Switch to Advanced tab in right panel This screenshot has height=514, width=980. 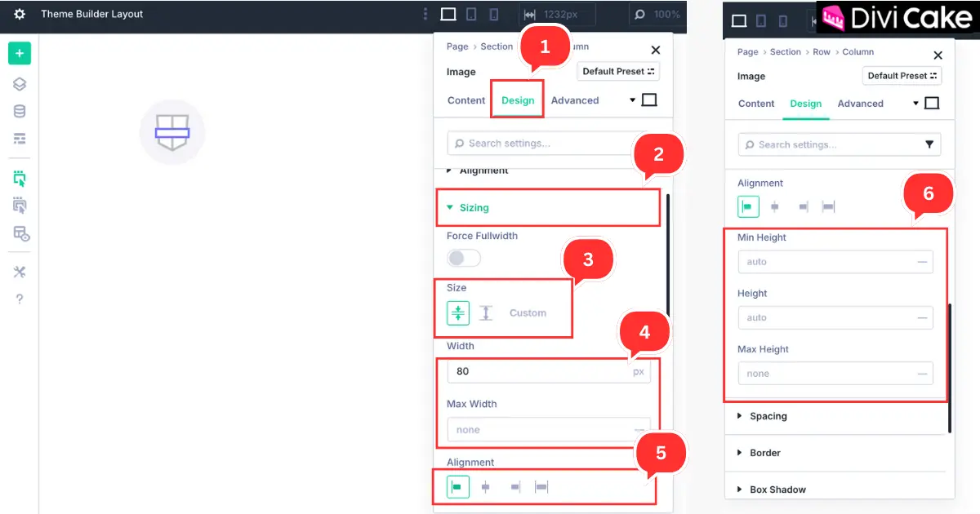pyautogui.click(x=861, y=104)
